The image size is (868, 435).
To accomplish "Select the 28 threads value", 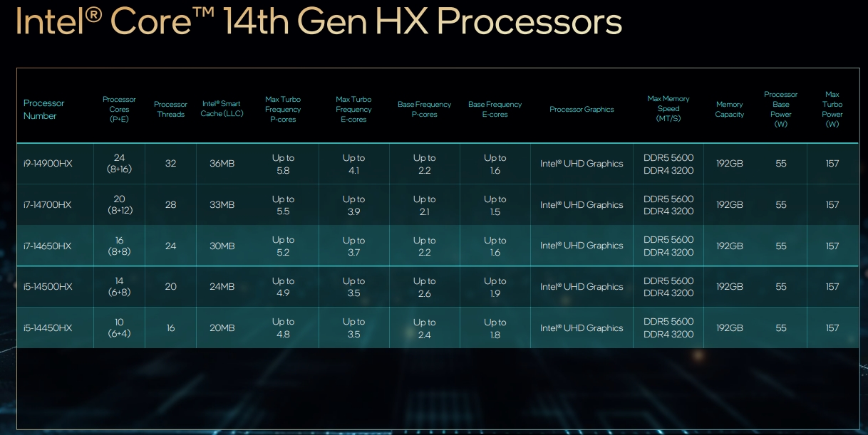I will [170, 205].
